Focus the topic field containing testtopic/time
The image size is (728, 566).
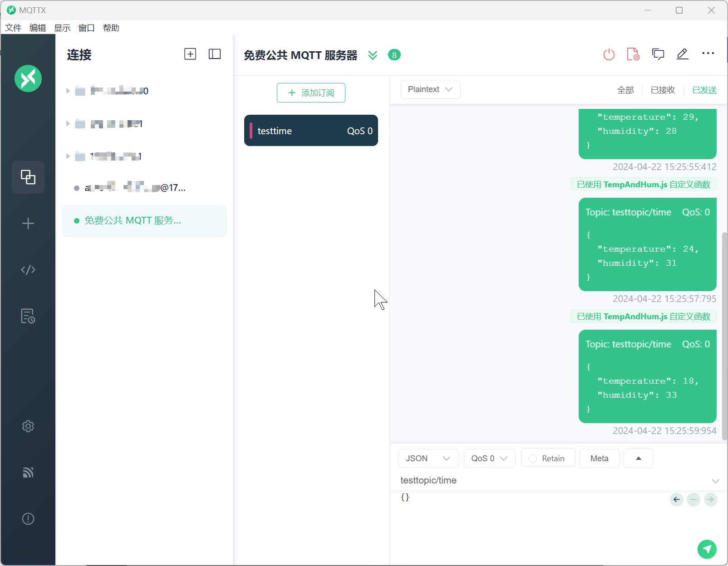point(554,481)
